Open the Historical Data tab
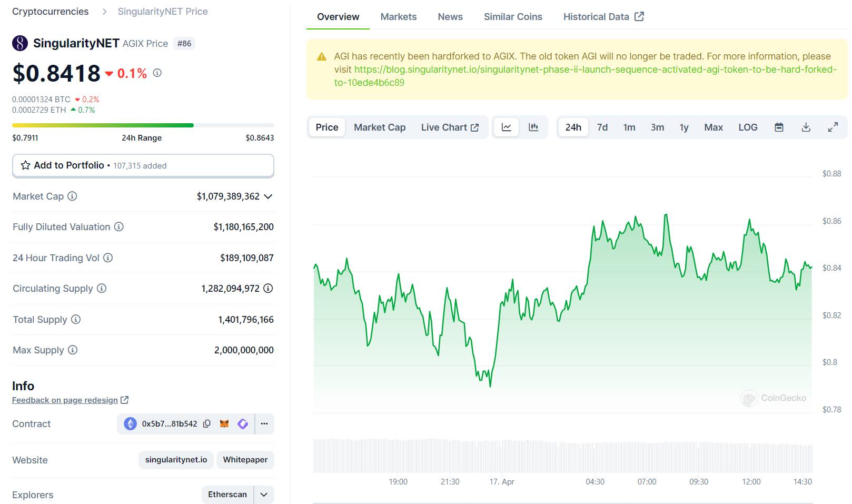Viewport: 852px width, 504px height. coord(603,16)
